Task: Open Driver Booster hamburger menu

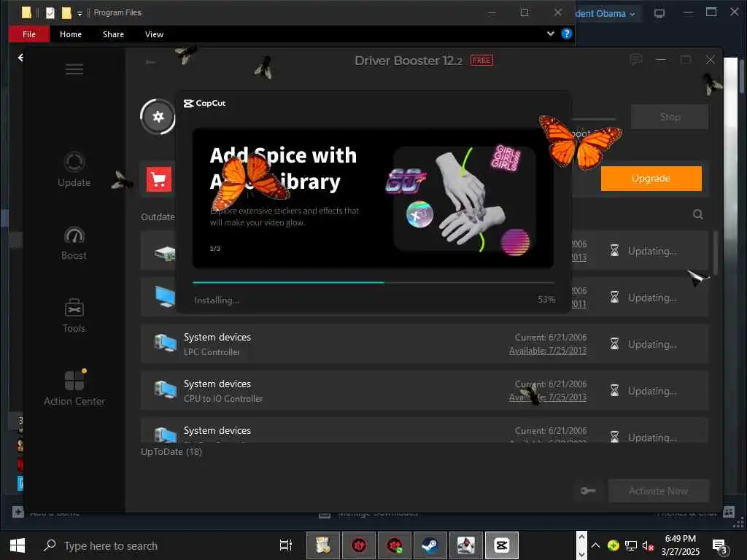Action: point(74,69)
